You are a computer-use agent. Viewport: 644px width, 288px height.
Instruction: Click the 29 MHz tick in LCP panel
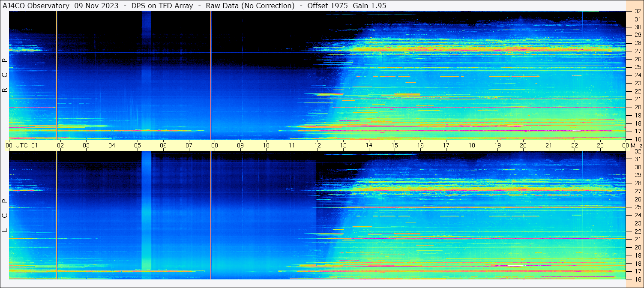[x=637, y=175]
